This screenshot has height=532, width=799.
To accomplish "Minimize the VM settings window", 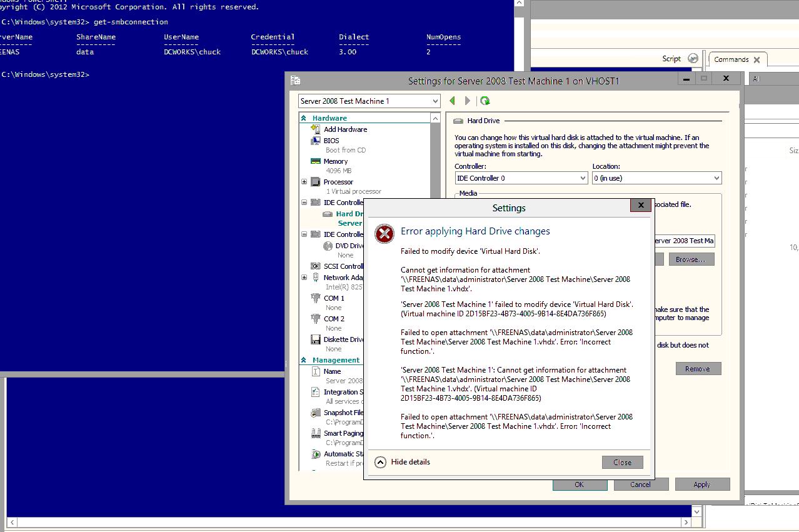I will [x=686, y=79].
